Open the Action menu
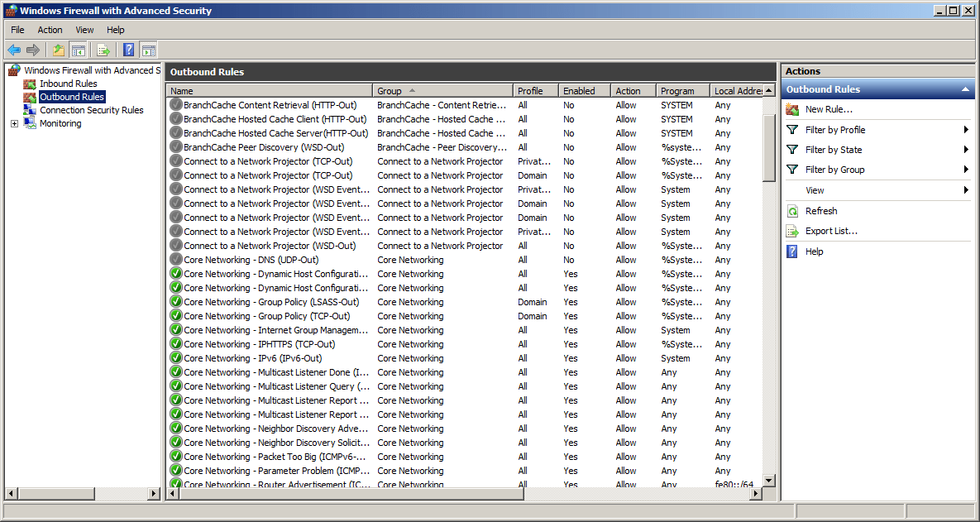Screen dimensions: 980x522 tap(50, 30)
